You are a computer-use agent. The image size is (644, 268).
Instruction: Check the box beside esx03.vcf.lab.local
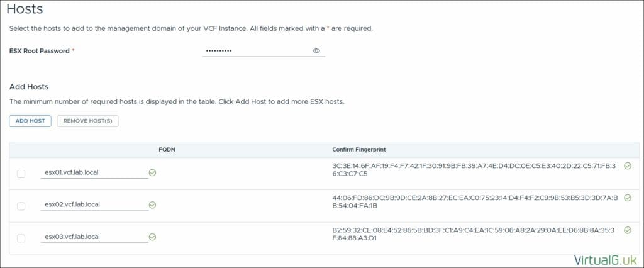click(21, 238)
